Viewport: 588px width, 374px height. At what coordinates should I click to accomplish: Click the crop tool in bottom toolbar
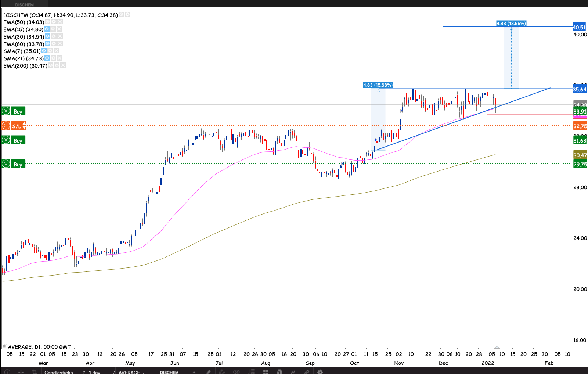tap(35, 372)
